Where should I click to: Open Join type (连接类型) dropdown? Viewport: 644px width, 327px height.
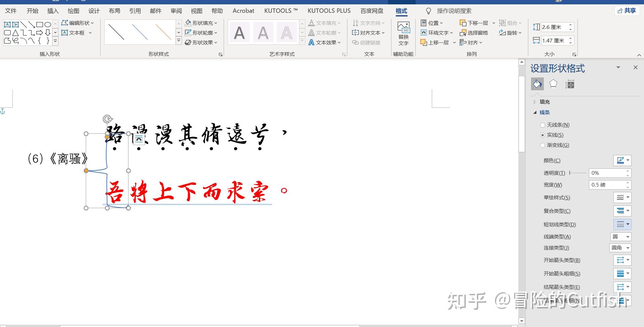[x=620, y=248]
